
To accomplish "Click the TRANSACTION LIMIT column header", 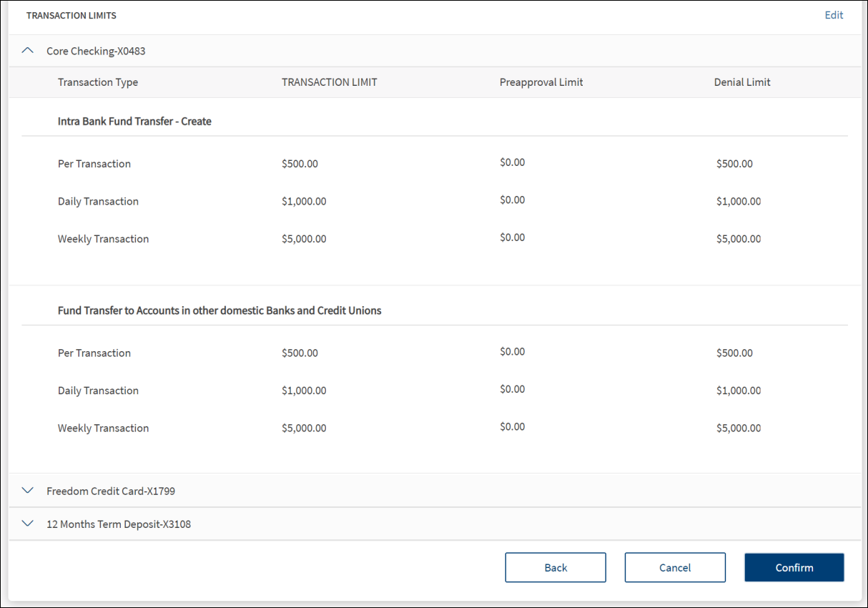I will [x=329, y=82].
